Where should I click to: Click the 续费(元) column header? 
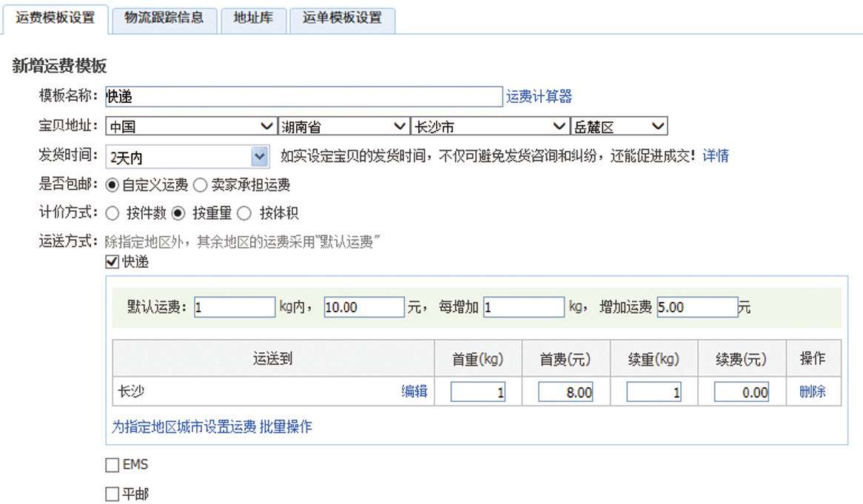pyautogui.click(x=742, y=359)
